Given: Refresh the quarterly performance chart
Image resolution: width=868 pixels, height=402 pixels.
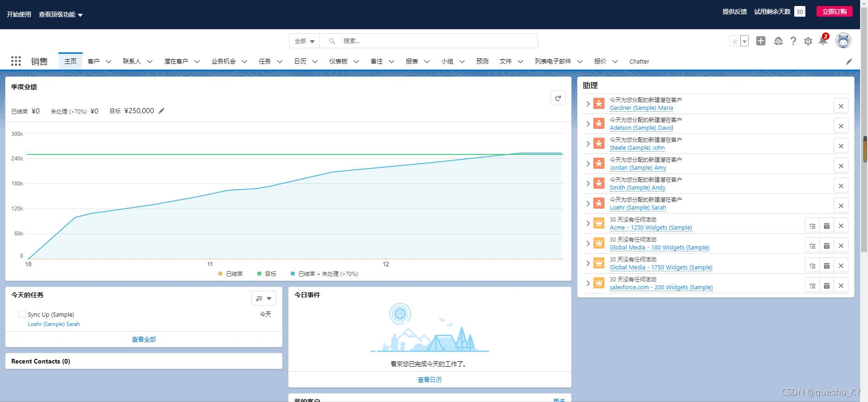Looking at the screenshot, I should [x=558, y=98].
